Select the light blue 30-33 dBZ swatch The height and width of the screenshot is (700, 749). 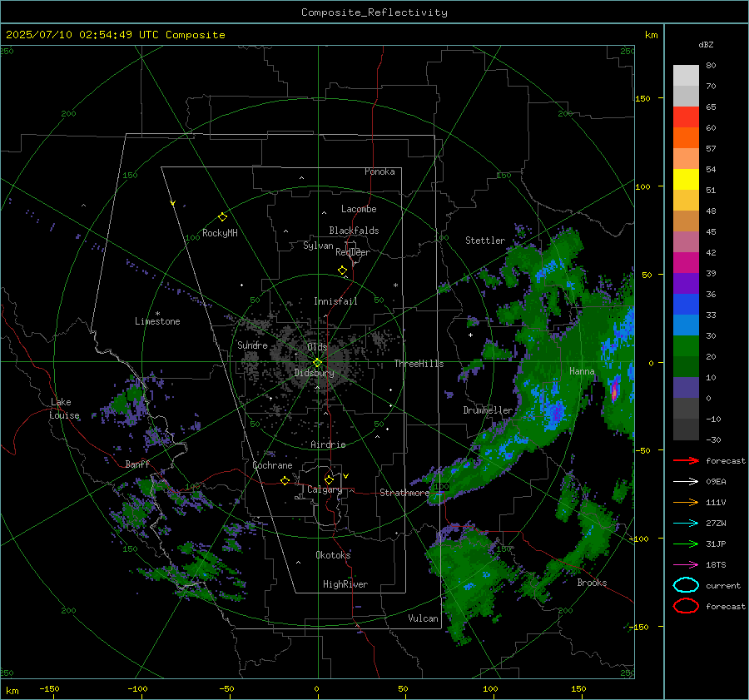pos(686,325)
